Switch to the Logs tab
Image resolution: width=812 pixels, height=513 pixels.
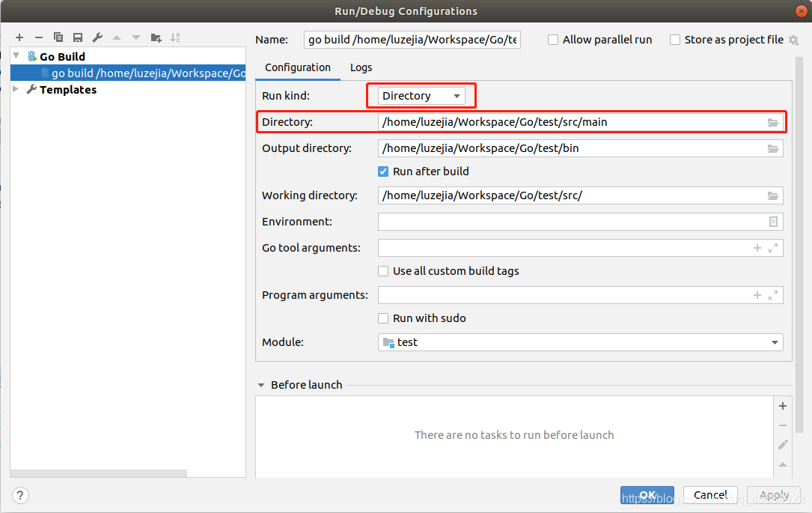(361, 67)
